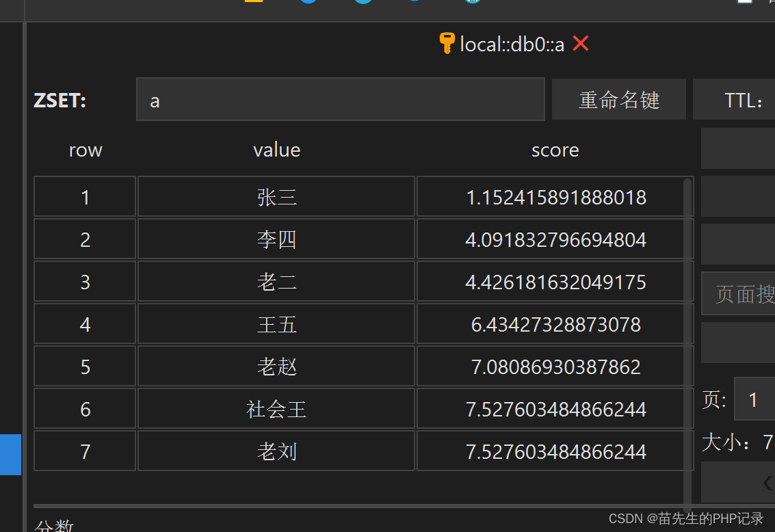
Task: Click the teal globe icon in the taskbar
Action: click(x=471, y=2)
